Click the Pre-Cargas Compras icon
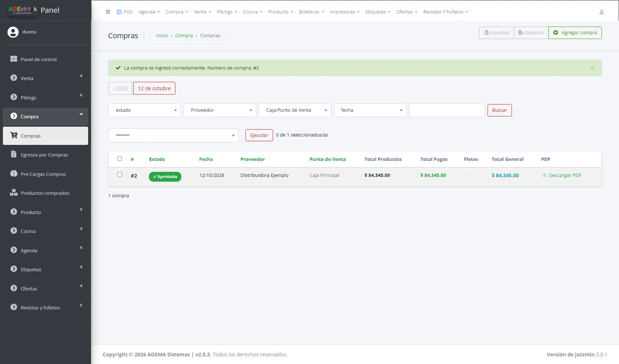This screenshot has width=619, height=364. click(x=14, y=174)
